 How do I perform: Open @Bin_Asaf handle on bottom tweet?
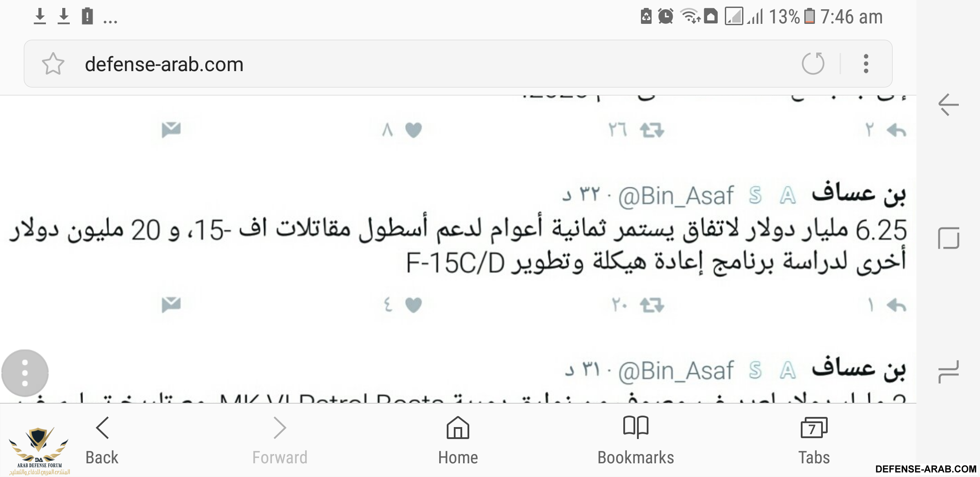tap(676, 371)
